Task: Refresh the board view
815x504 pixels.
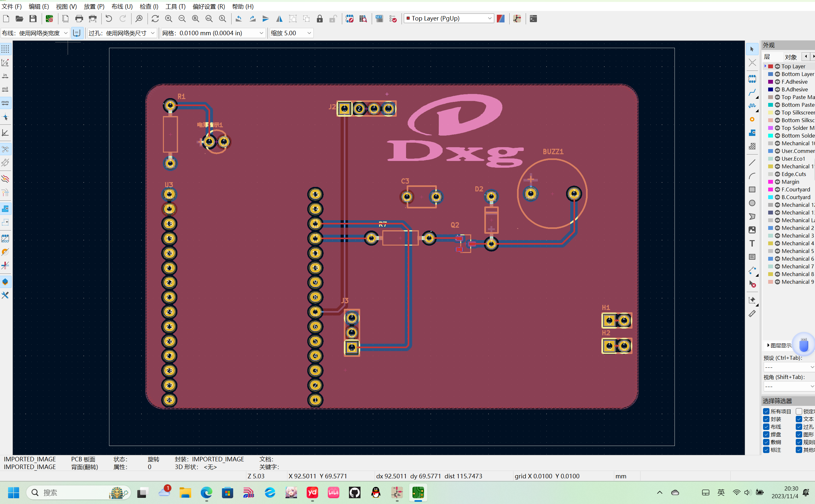Action: pyautogui.click(x=155, y=19)
